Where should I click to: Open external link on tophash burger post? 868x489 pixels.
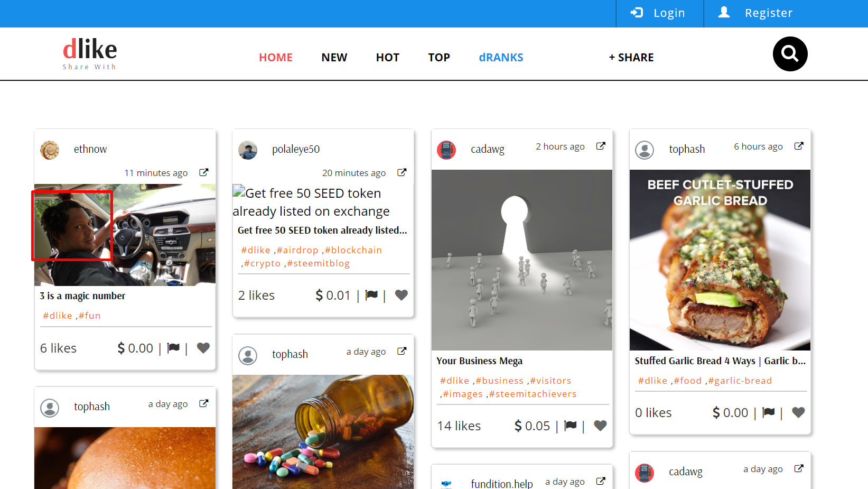click(x=203, y=403)
